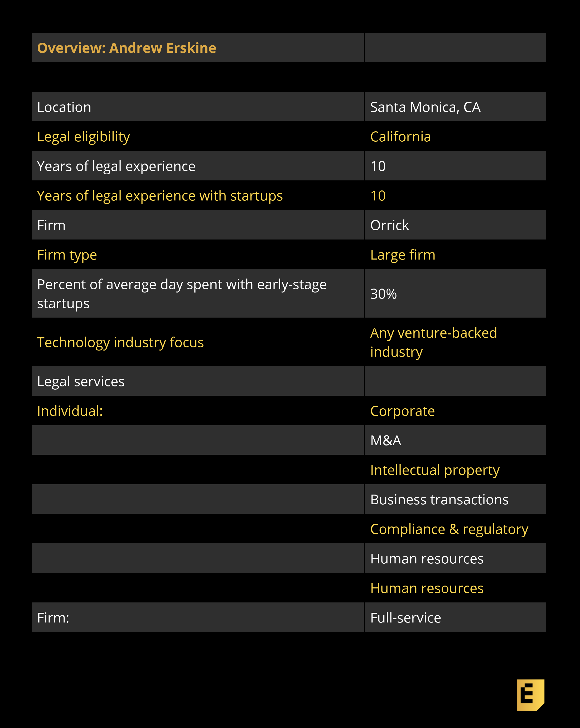
Task: Select the M&A entry
Action: 386,440
